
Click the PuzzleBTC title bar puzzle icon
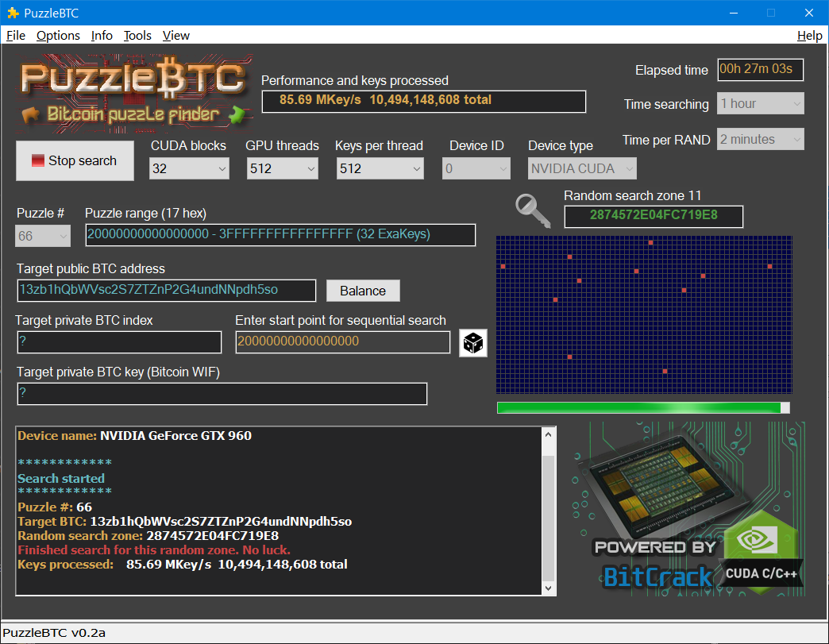coord(13,13)
